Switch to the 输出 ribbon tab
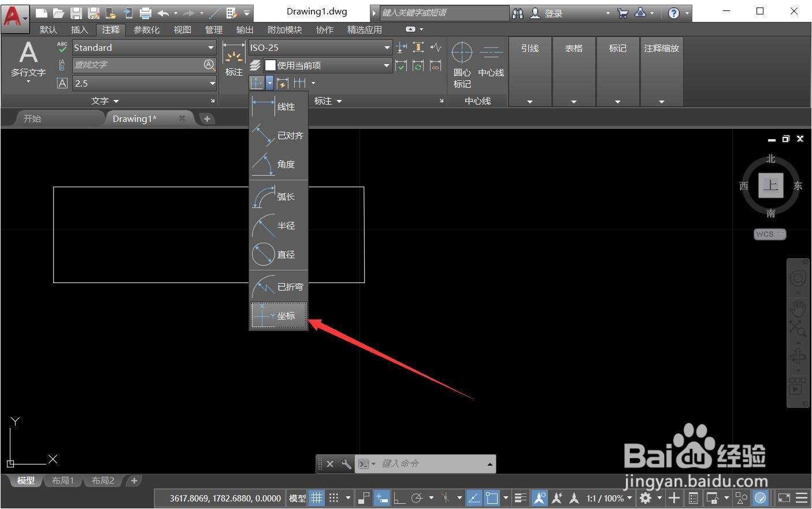This screenshot has height=509, width=812. [x=244, y=29]
